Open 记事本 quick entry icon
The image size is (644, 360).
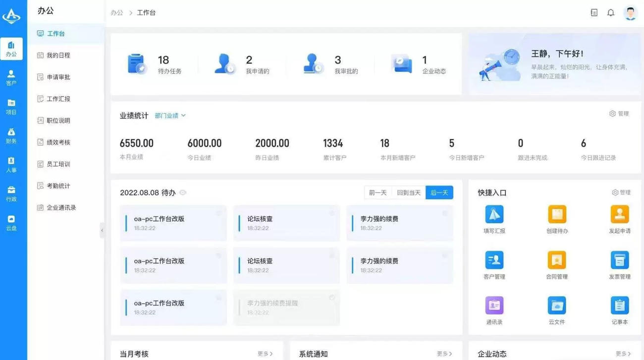pyautogui.click(x=619, y=305)
